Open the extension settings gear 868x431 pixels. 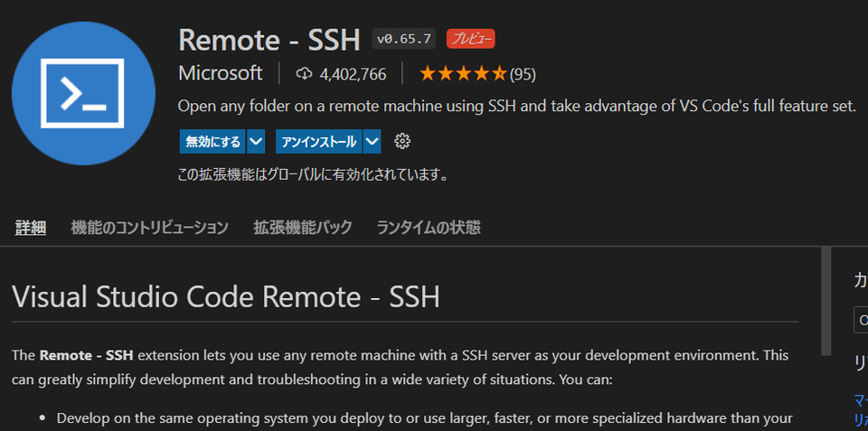402,142
